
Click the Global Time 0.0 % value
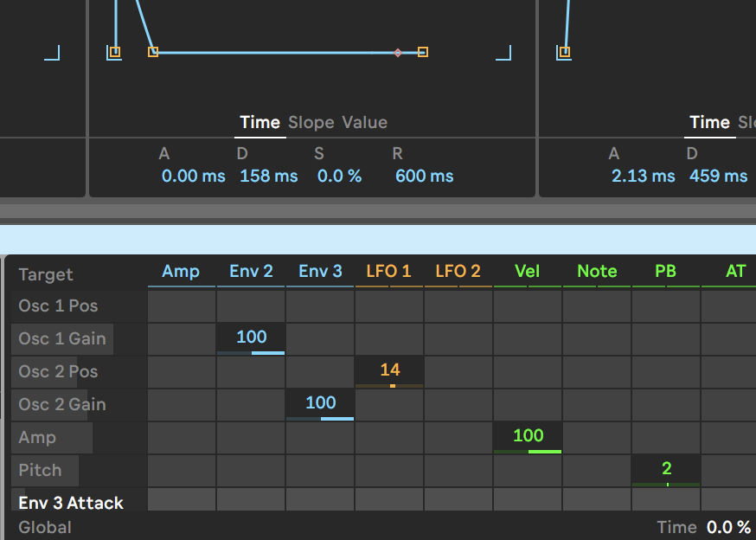click(x=728, y=527)
